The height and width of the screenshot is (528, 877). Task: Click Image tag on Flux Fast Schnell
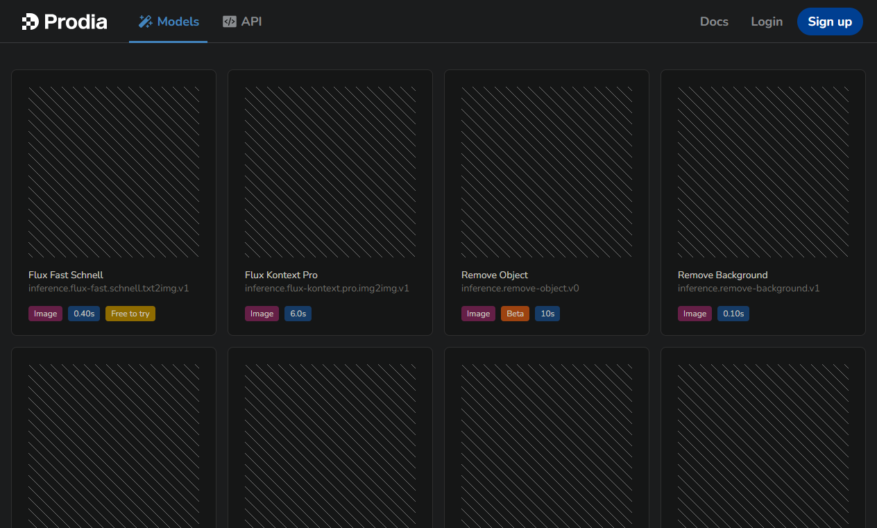(45, 314)
